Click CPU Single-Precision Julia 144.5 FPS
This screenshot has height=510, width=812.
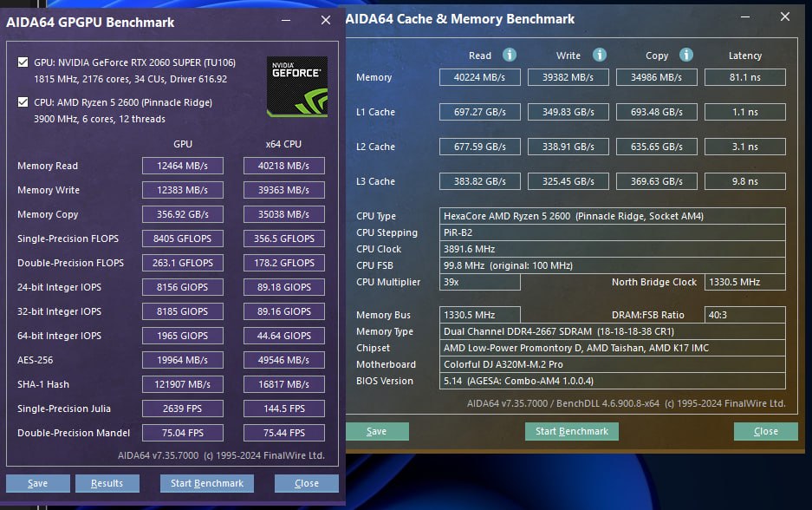click(284, 409)
